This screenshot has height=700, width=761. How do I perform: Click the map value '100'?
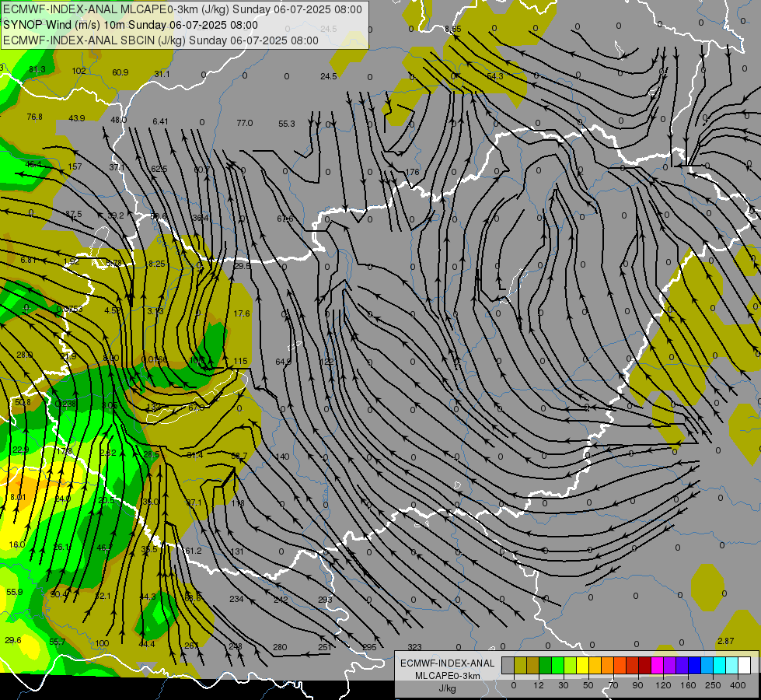(102, 643)
